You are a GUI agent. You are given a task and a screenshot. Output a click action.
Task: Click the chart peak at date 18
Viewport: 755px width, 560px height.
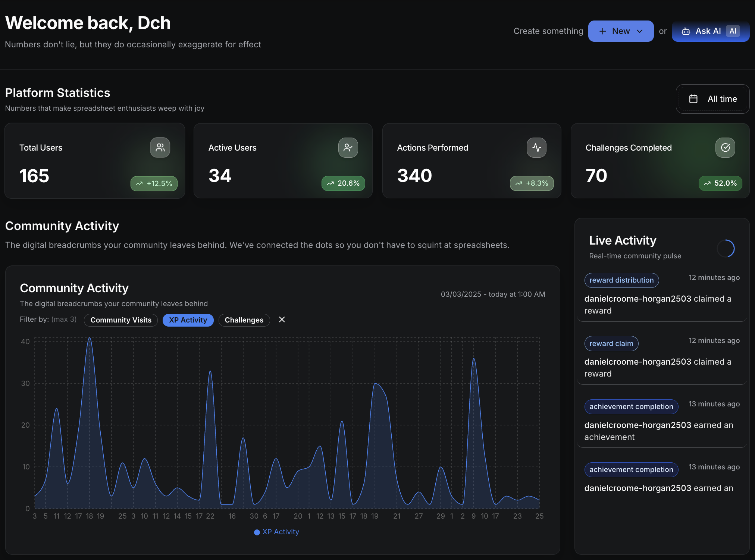click(x=90, y=338)
